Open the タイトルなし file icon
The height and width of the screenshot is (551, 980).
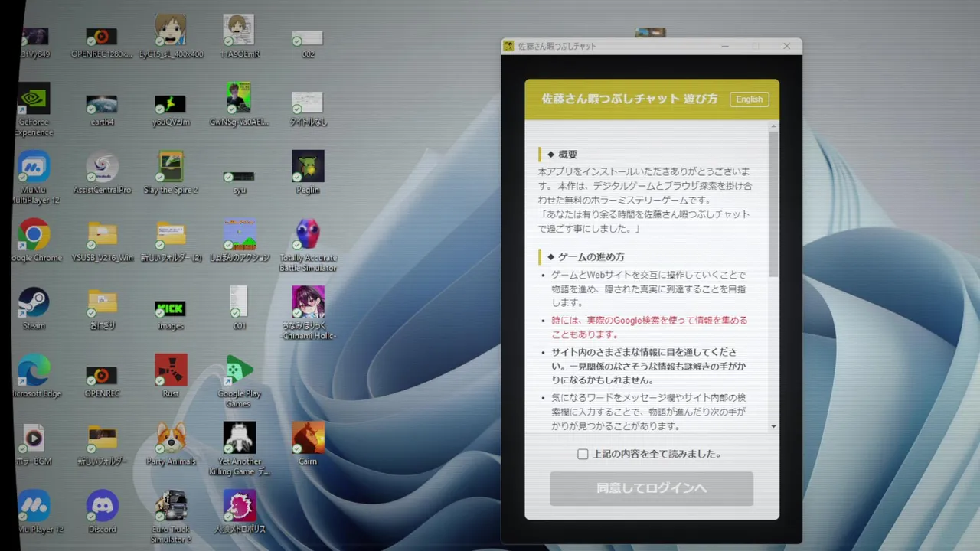[x=308, y=103]
